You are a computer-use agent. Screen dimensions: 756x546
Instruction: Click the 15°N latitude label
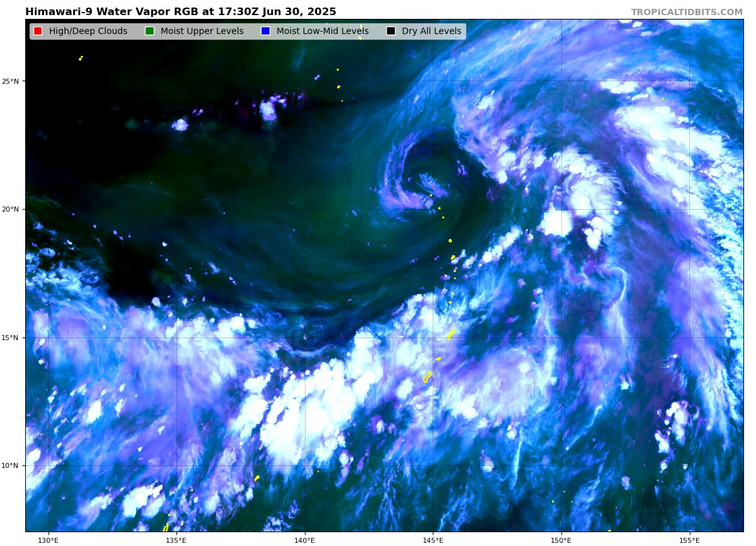click(11, 338)
